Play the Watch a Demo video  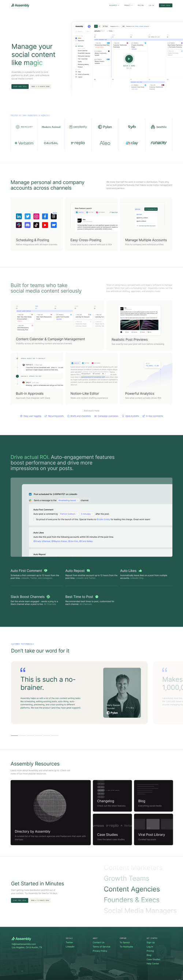[129, 59]
